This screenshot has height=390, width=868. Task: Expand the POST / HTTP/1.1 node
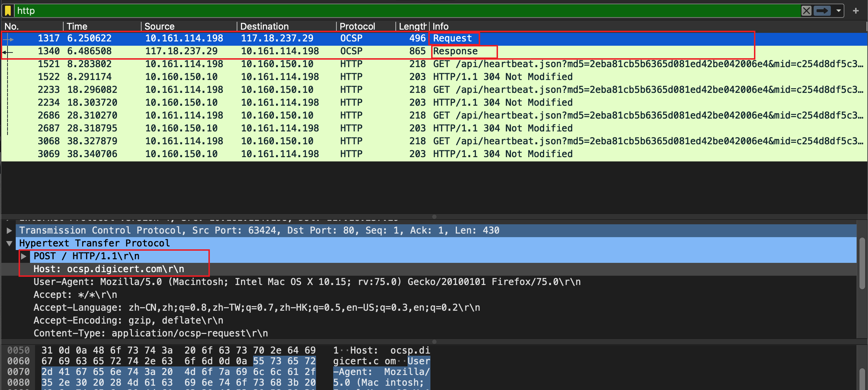coord(24,256)
